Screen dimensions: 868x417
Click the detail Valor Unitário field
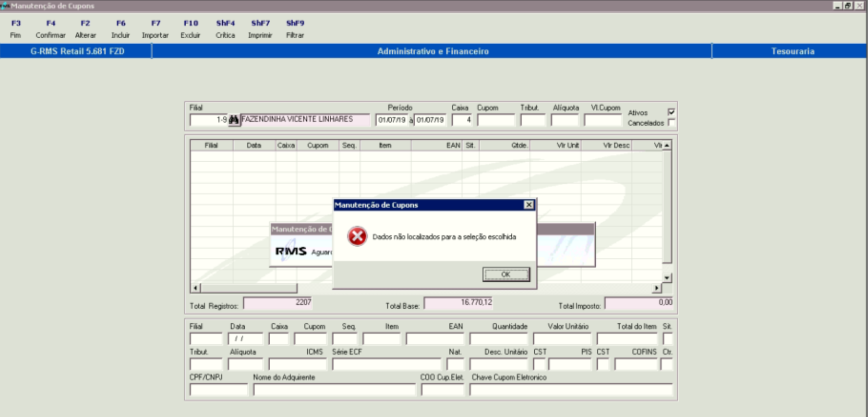point(562,339)
